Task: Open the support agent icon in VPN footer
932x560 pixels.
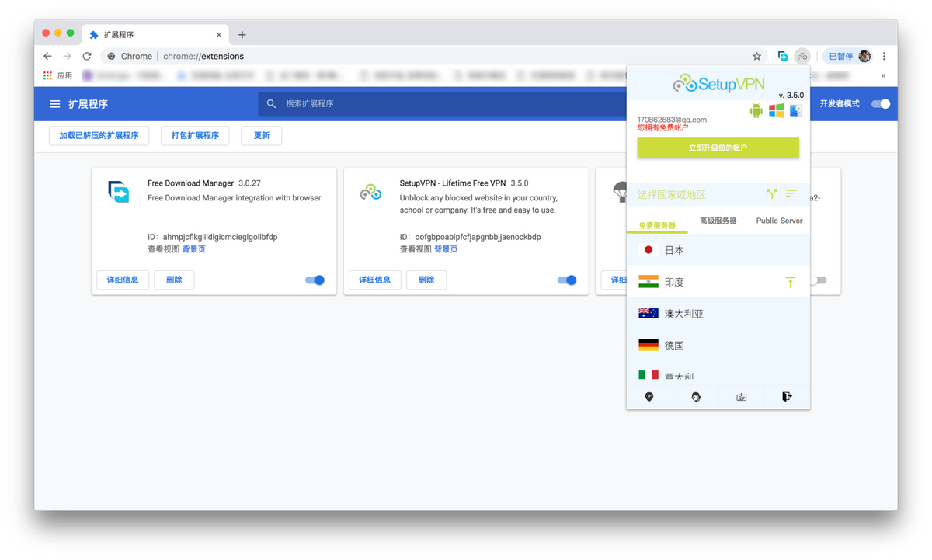Action: point(696,397)
